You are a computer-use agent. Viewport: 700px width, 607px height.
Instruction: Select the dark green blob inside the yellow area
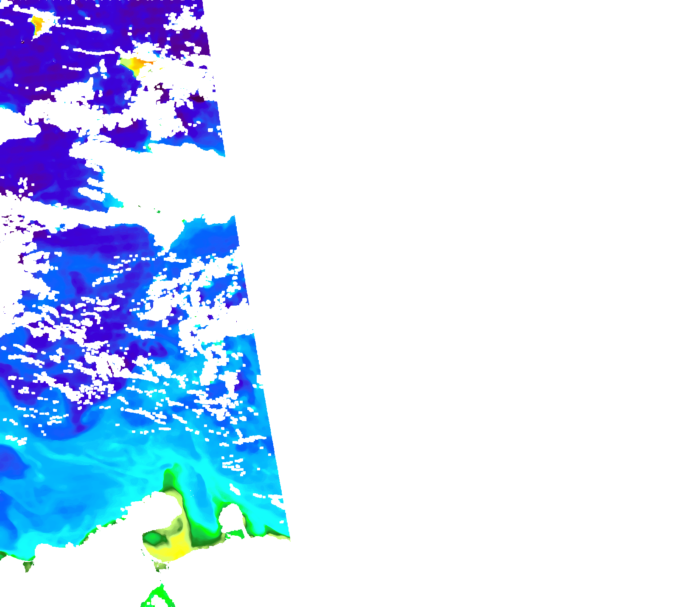(x=154, y=538)
